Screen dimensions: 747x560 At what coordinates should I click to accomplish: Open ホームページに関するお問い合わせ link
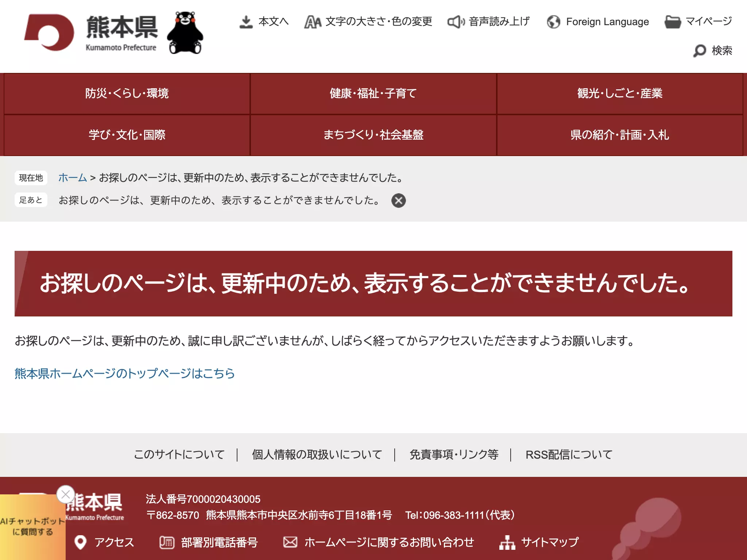389,542
